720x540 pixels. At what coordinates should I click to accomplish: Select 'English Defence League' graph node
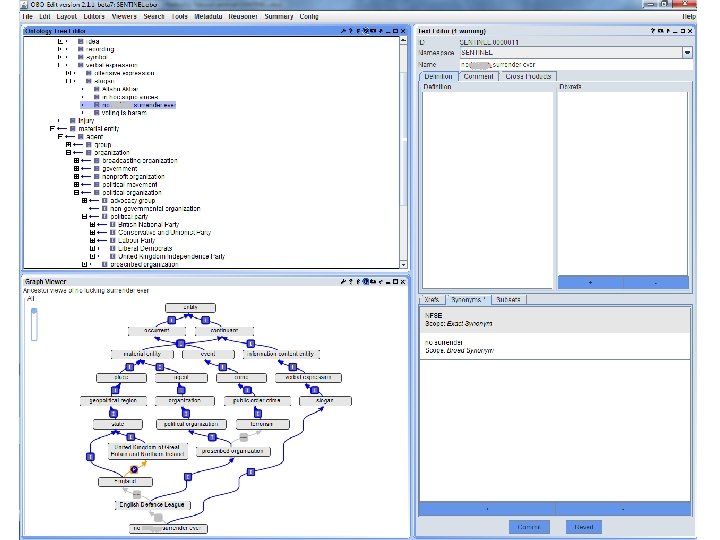pyautogui.click(x=152, y=505)
